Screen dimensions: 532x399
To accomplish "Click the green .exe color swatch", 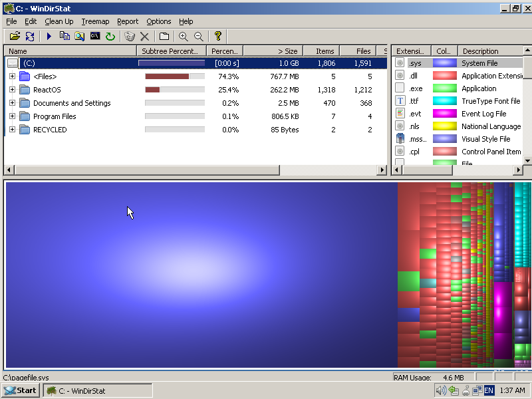I will [444, 88].
